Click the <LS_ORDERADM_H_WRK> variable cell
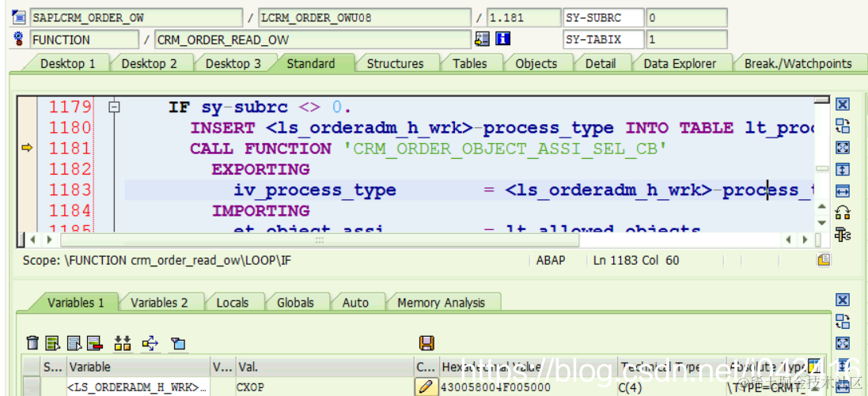 point(138,387)
